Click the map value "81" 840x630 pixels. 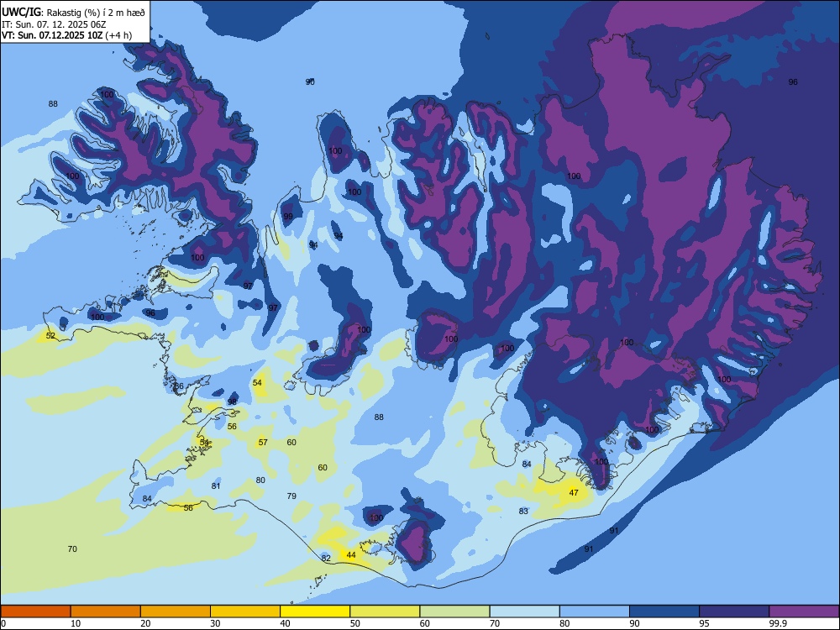tap(216, 486)
